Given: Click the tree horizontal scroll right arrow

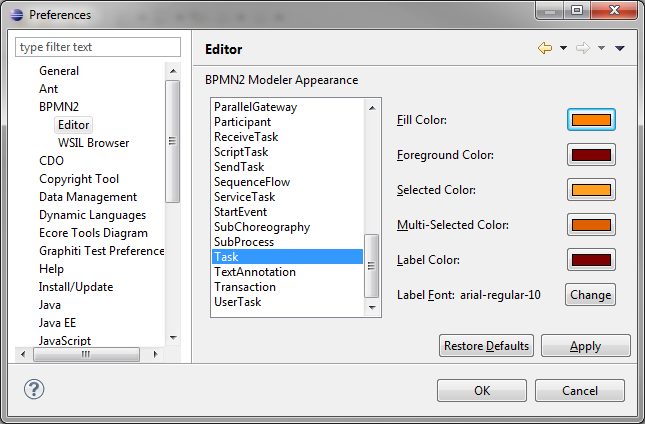Looking at the screenshot, I should [155, 354].
